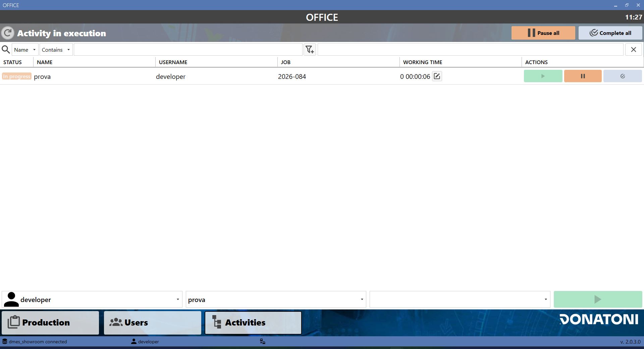Add a filter with the funnel icon
Screen dimensions: 644x349
click(310, 50)
